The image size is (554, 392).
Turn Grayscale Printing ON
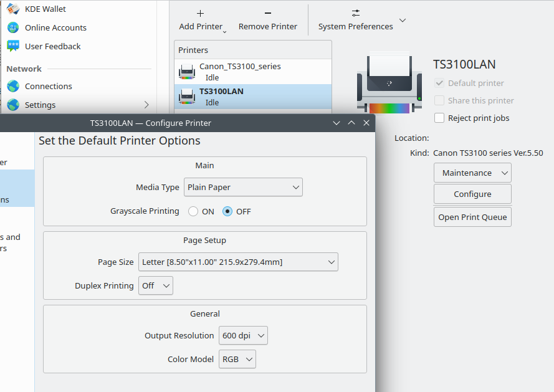(x=193, y=211)
